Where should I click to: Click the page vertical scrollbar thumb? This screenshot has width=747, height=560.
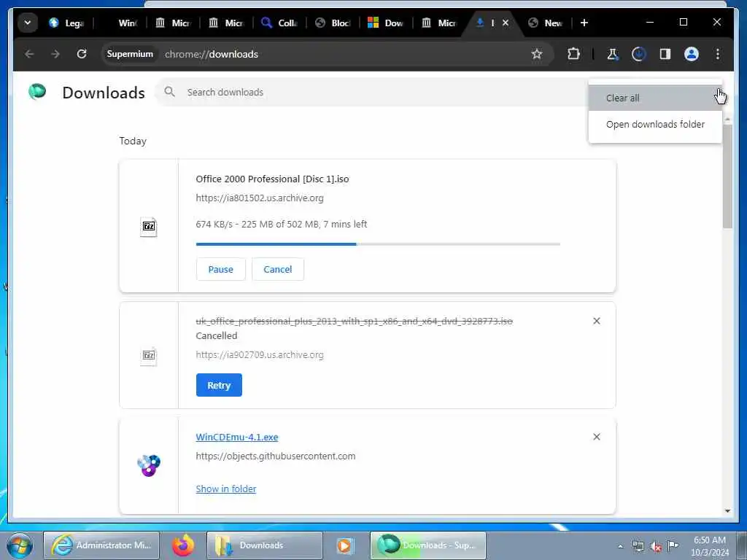coord(727,176)
